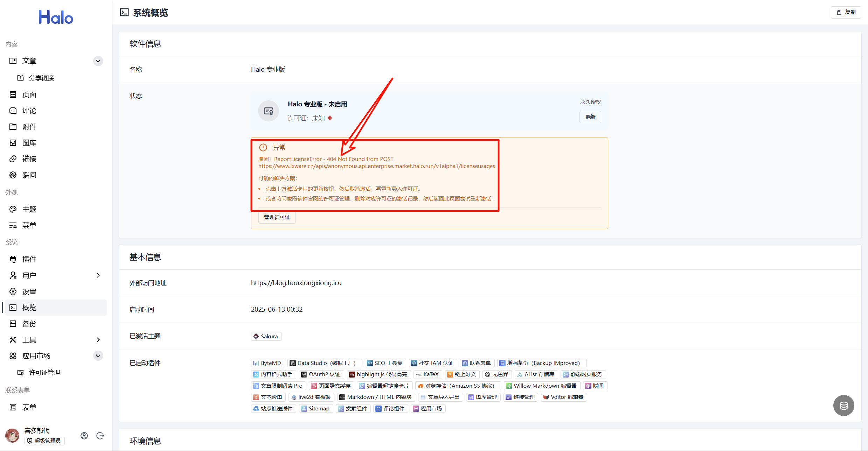This screenshot has height=451, width=868.
Task: Click the 主题 palette icon
Action: 13,209
